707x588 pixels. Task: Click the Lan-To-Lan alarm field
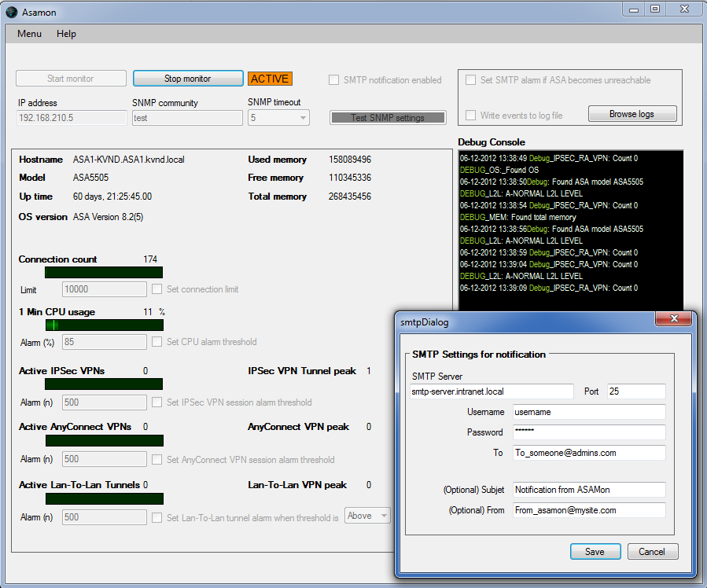[x=104, y=517]
